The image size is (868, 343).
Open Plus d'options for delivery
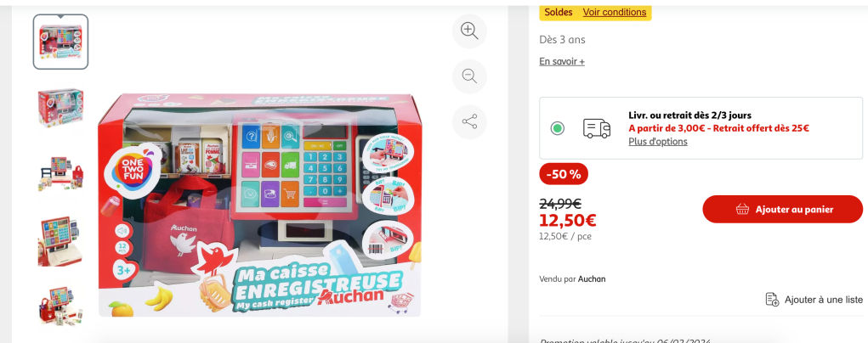658,142
